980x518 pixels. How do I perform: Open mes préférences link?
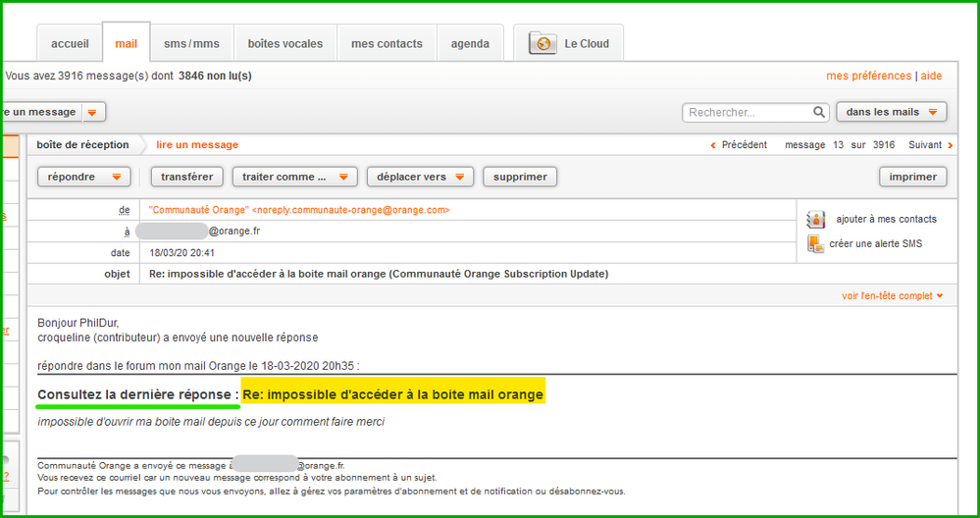[868, 76]
